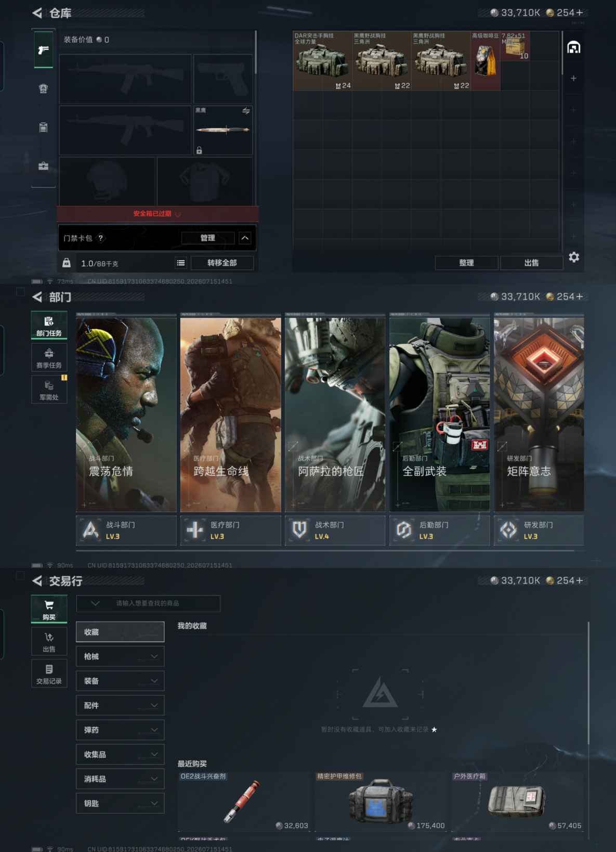Open the list view icon beside 转移全部

pyautogui.click(x=181, y=263)
